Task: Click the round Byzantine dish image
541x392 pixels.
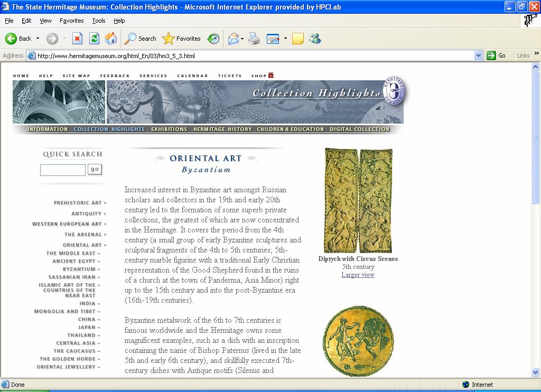Action: (x=359, y=341)
